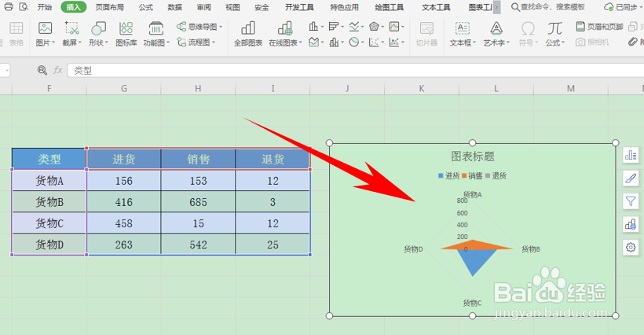This screenshot has height=335, width=644.
Task: Click the formula bar showing 类型
Action: 355,70
